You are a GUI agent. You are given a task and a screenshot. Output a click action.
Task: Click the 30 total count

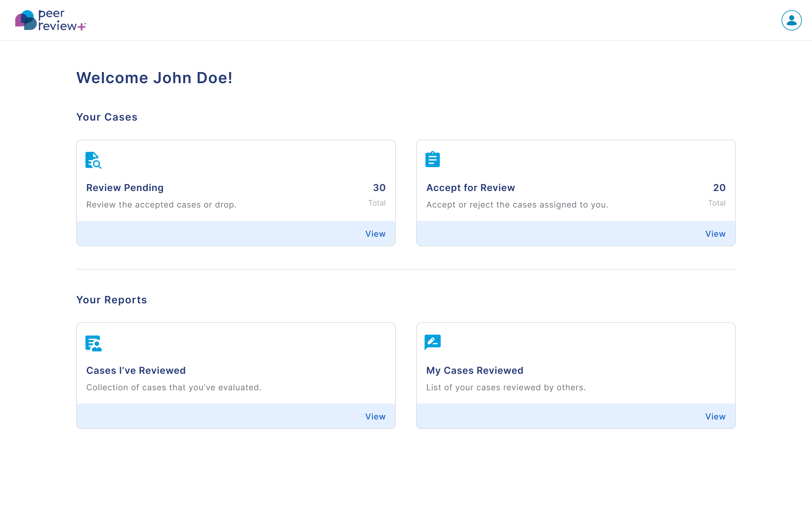pyautogui.click(x=379, y=188)
